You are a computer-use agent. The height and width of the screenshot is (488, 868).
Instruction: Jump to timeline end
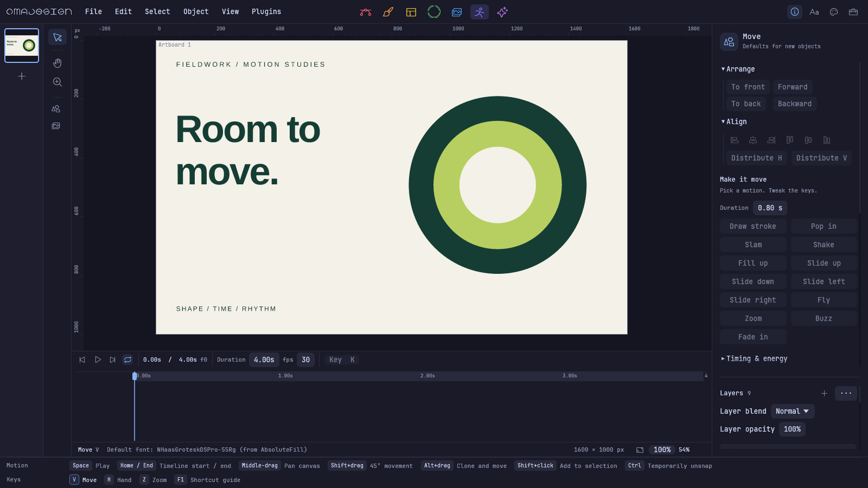[x=113, y=359]
